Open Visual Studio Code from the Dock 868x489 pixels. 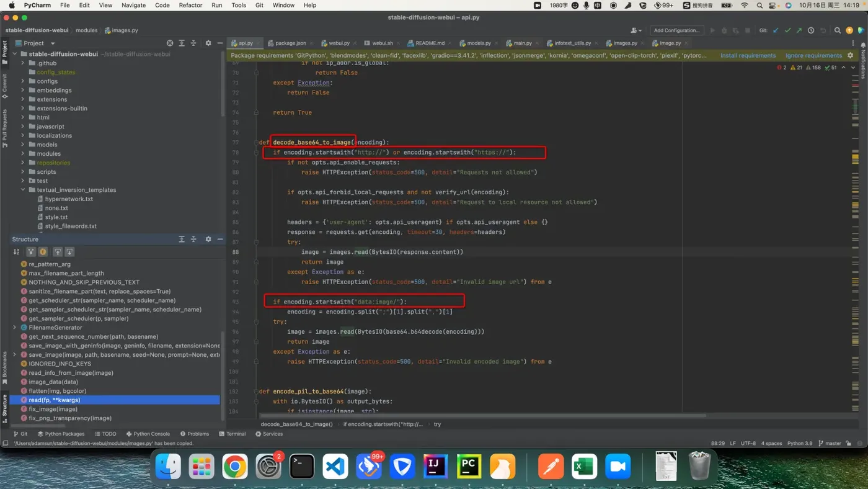[335, 467]
